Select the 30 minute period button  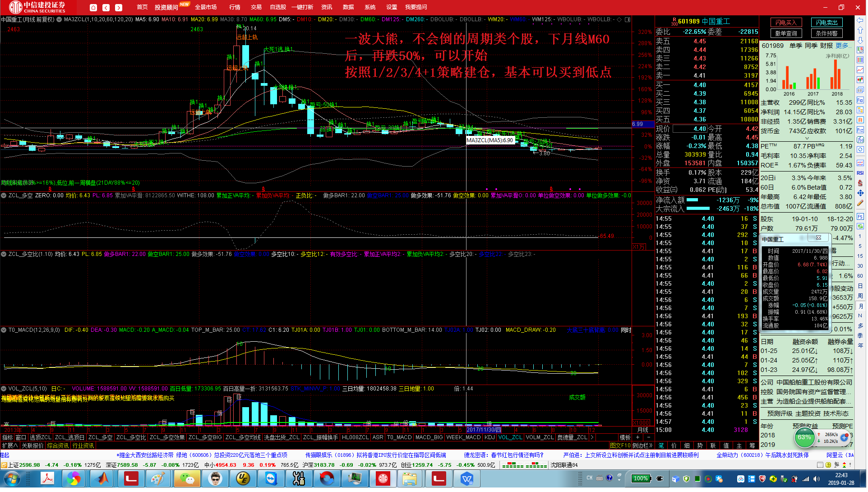click(860, 266)
